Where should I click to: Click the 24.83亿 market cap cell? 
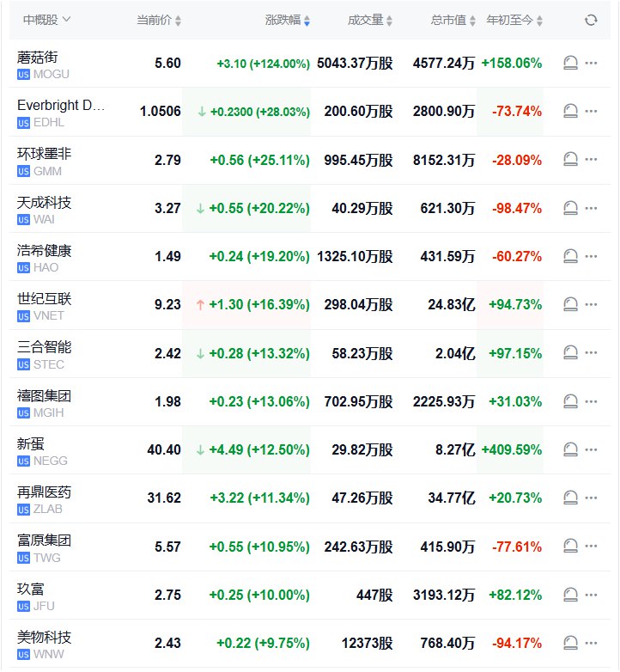452,305
